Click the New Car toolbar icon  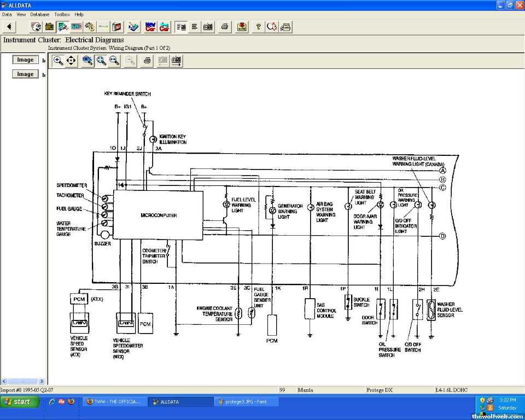tap(150, 26)
